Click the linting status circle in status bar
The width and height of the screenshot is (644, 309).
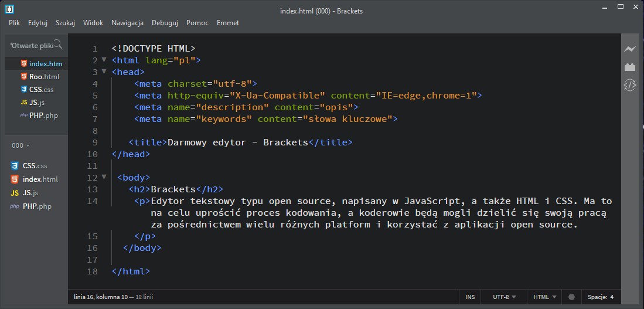coord(571,297)
